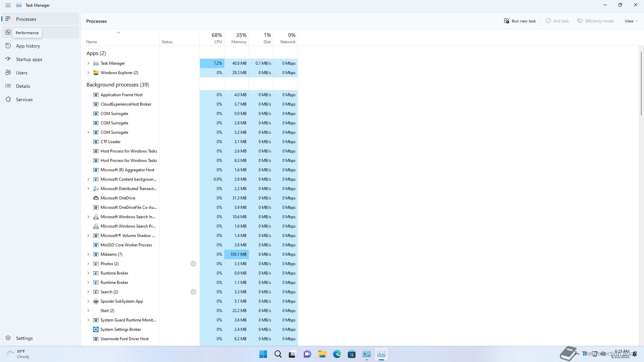644x362 pixels.
Task: Click the Details list icon
Action: [x=8, y=86]
